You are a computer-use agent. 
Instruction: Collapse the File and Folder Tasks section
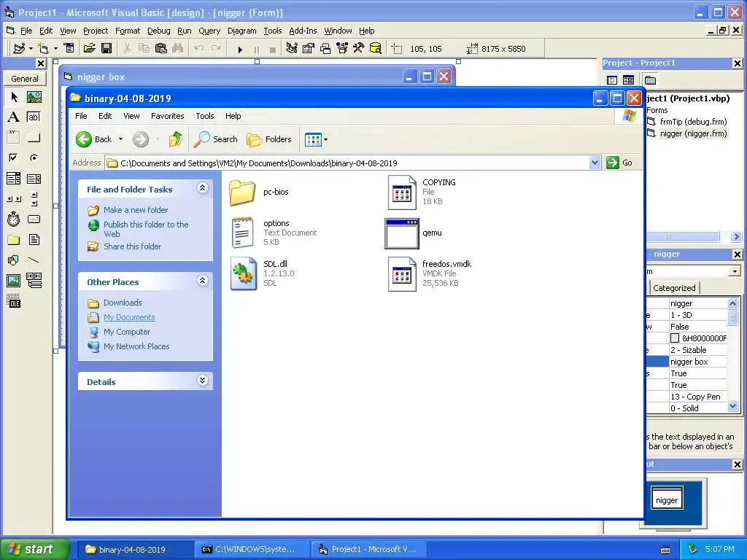pyautogui.click(x=202, y=188)
